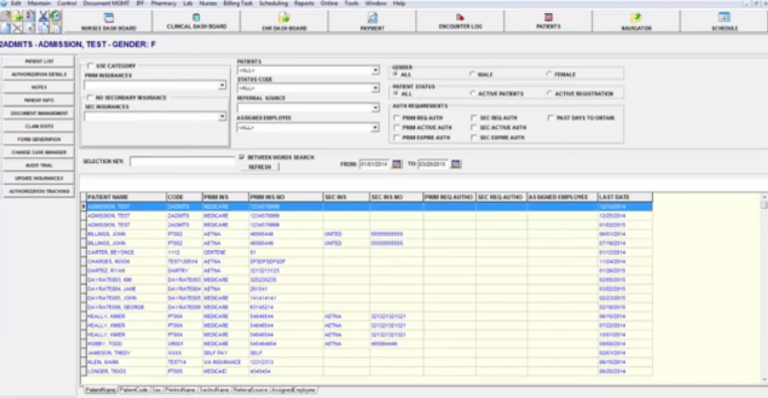768x398 pixels.
Task: Open the Billing Task menu
Action: 238,3
